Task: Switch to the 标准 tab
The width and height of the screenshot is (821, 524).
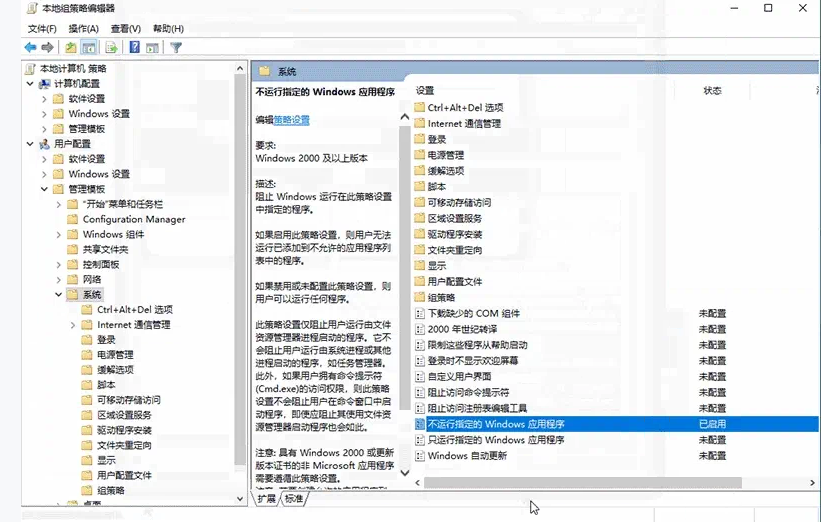Action: point(293,498)
